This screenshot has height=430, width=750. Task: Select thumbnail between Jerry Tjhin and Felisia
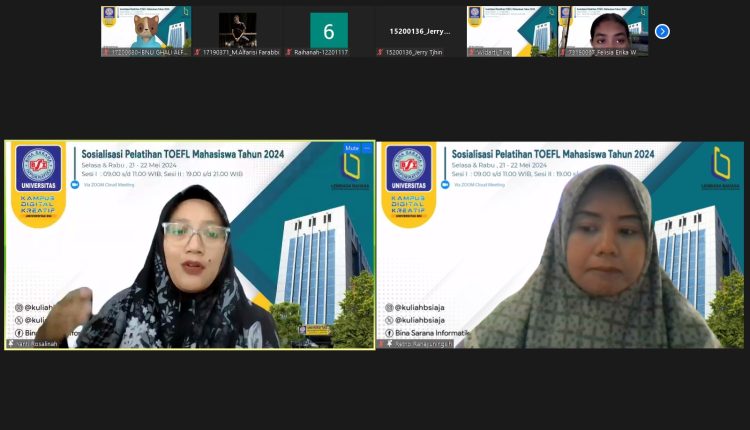click(x=512, y=31)
